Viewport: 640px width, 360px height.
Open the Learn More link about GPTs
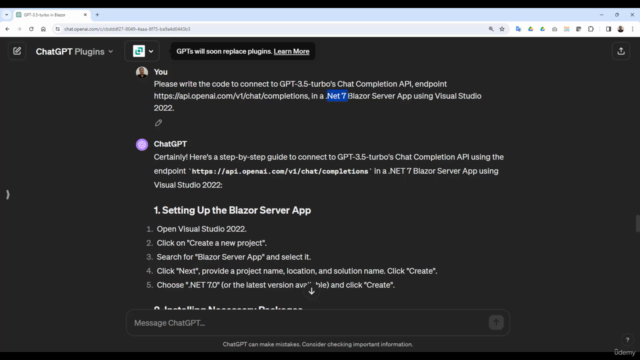[291, 51]
